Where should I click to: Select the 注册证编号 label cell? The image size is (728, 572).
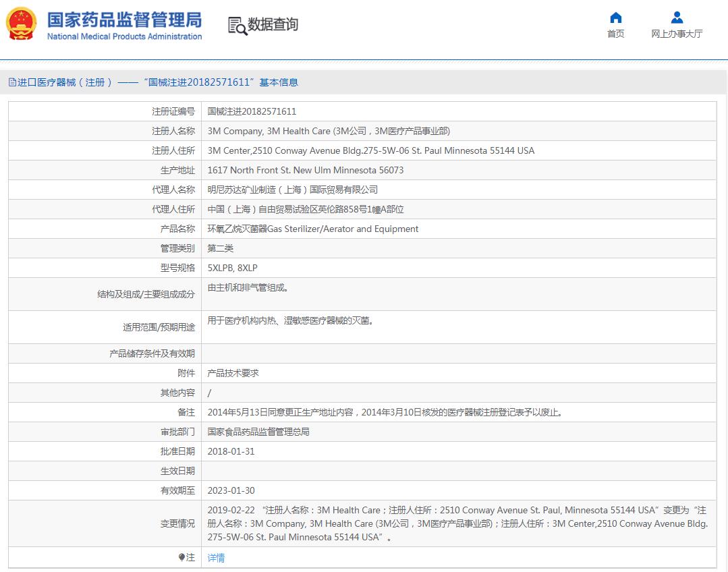[x=105, y=111]
